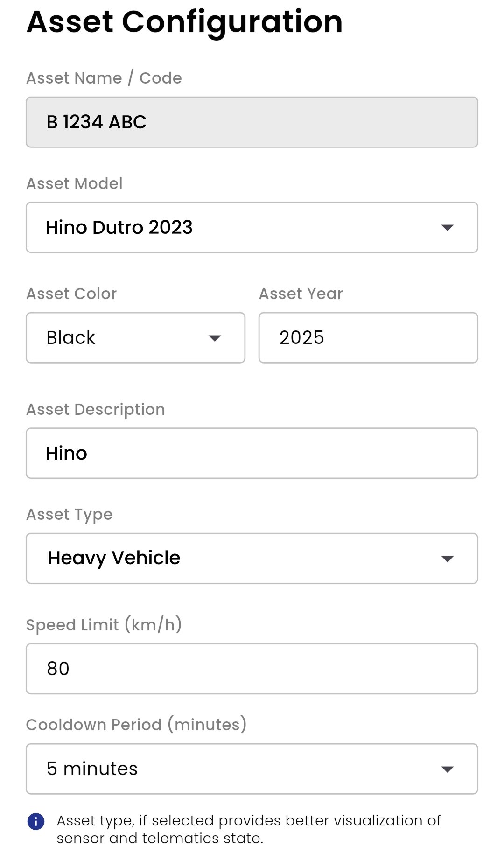The width and height of the screenshot is (504, 860).
Task: Select the Asset Description field containing Hino
Action: [252, 453]
